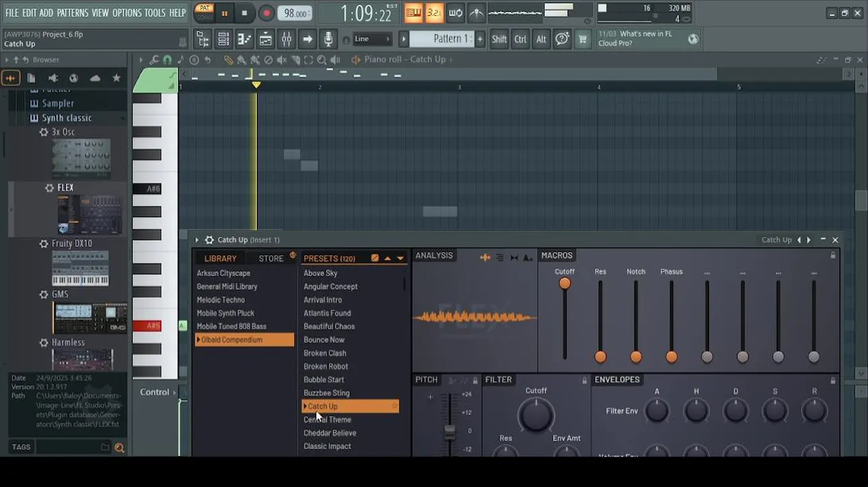Click the loop recording icon
The height and width of the screenshot is (487, 868).
pyautogui.click(x=456, y=12)
